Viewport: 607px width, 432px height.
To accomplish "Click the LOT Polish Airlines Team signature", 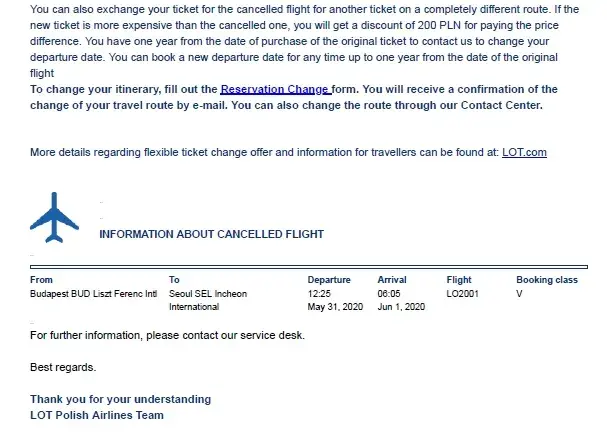I will (96, 415).
